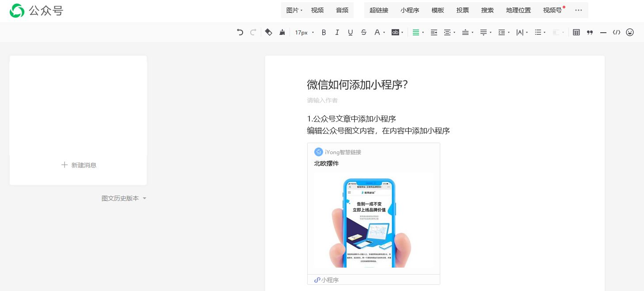Insert a blockquote

tap(590, 32)
